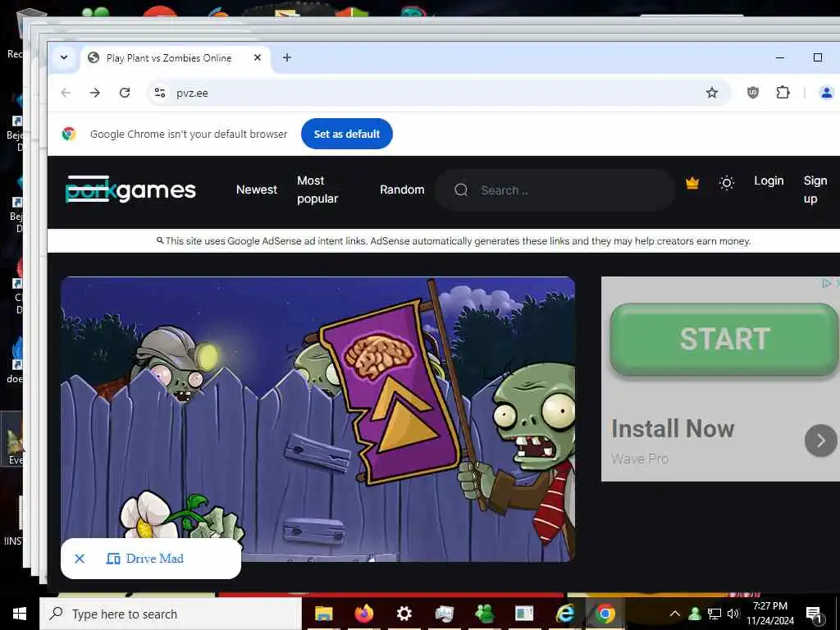Image resolution: width=840 pixels, height=630 pixels.
Task: Open Internet Explorer from the taskbar
Action: (x=564, y=614)
